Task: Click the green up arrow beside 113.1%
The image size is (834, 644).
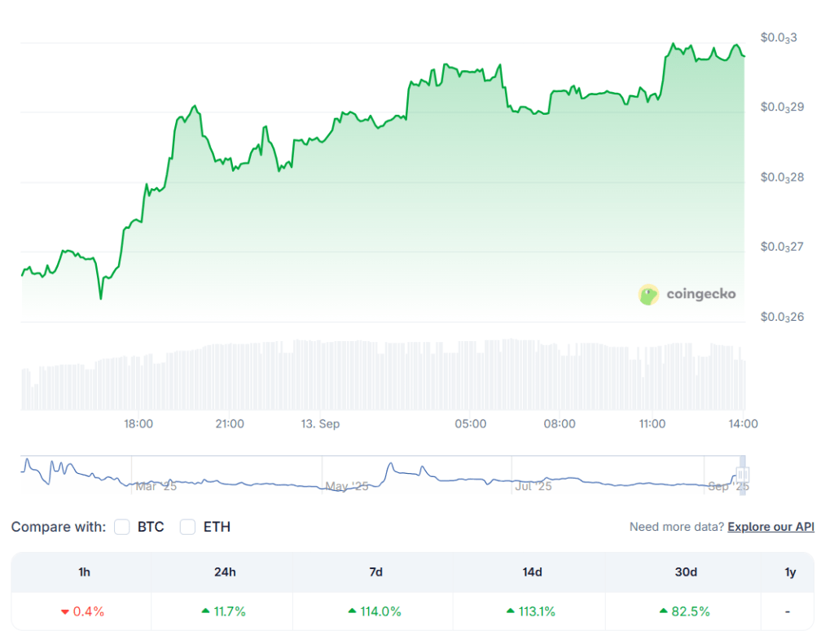Action: (x=510, y=611)
